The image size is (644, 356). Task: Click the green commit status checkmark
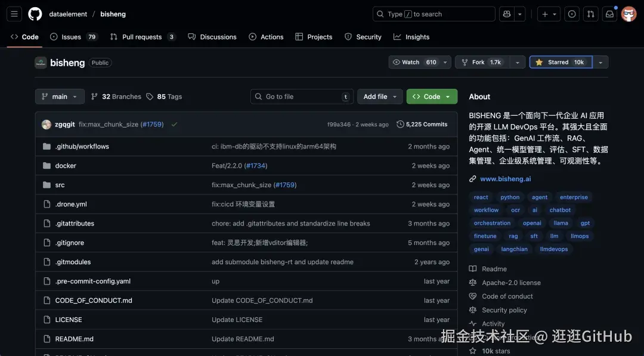[x=174, y=125]
